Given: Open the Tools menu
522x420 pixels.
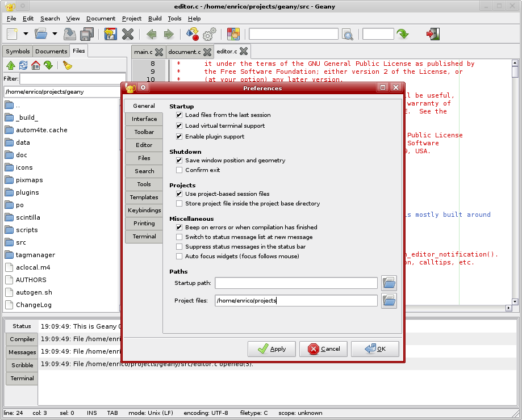Looking at the screenshot, I should coord(174,19).
